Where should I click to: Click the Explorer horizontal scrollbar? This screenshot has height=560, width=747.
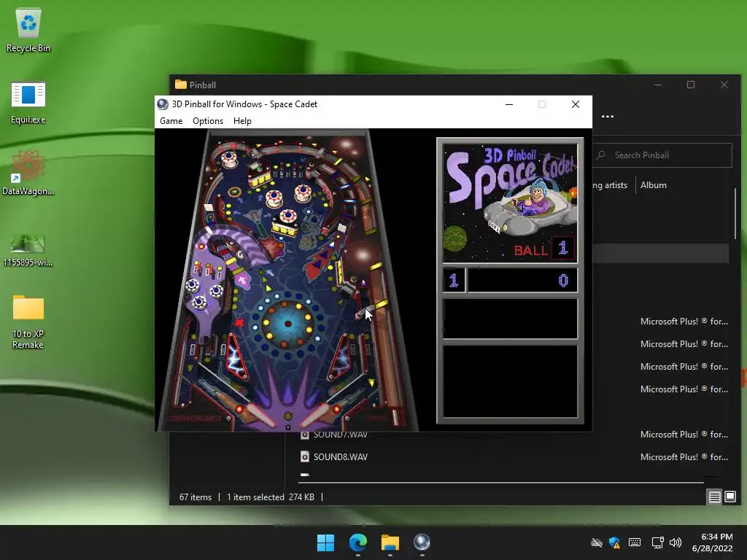[500, 483]
